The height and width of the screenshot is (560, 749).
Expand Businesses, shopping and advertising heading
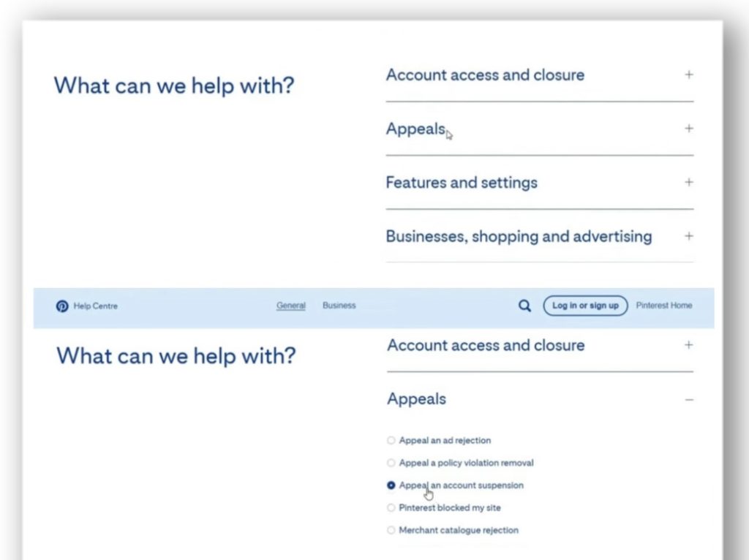coord(519,237)
